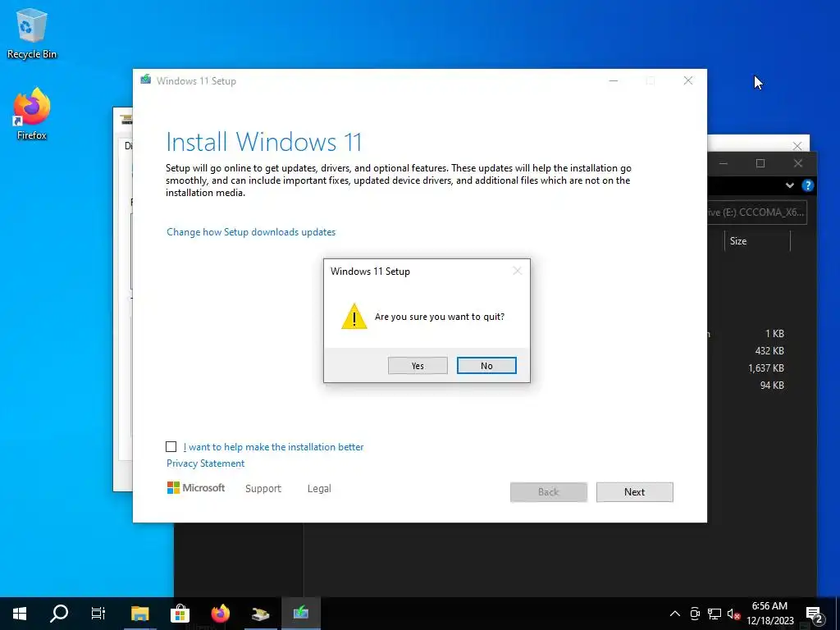
Task: Select the 94 KB file size entry
Action: (x=772, y=386)
